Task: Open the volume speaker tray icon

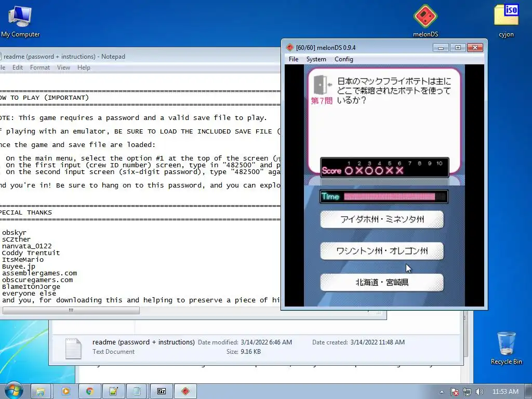Action: [479, 392]
